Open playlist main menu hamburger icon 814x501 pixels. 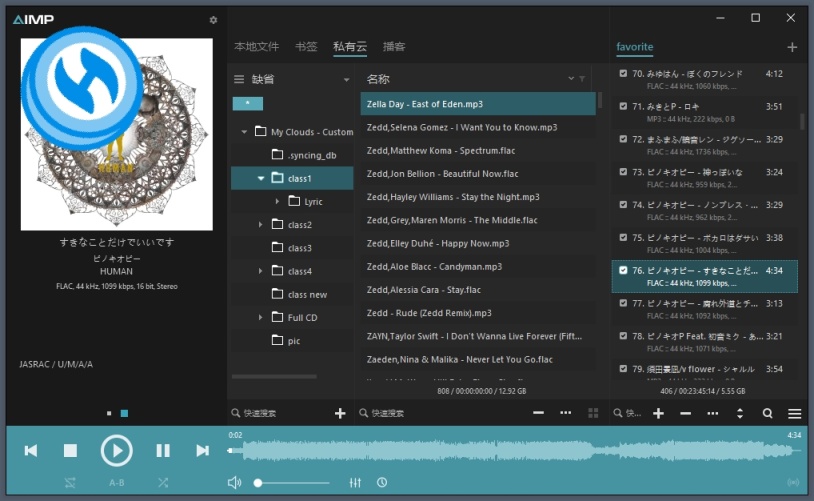794,413
